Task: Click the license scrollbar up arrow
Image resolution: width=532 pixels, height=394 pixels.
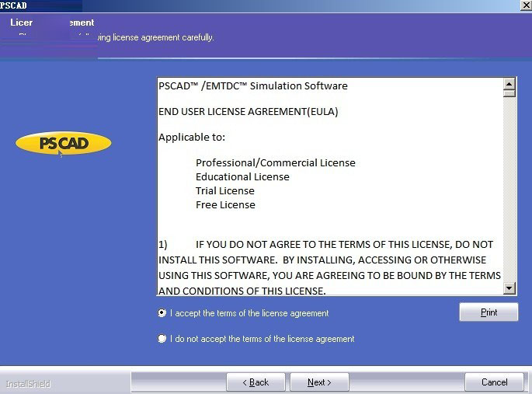Action: [509, 84]
